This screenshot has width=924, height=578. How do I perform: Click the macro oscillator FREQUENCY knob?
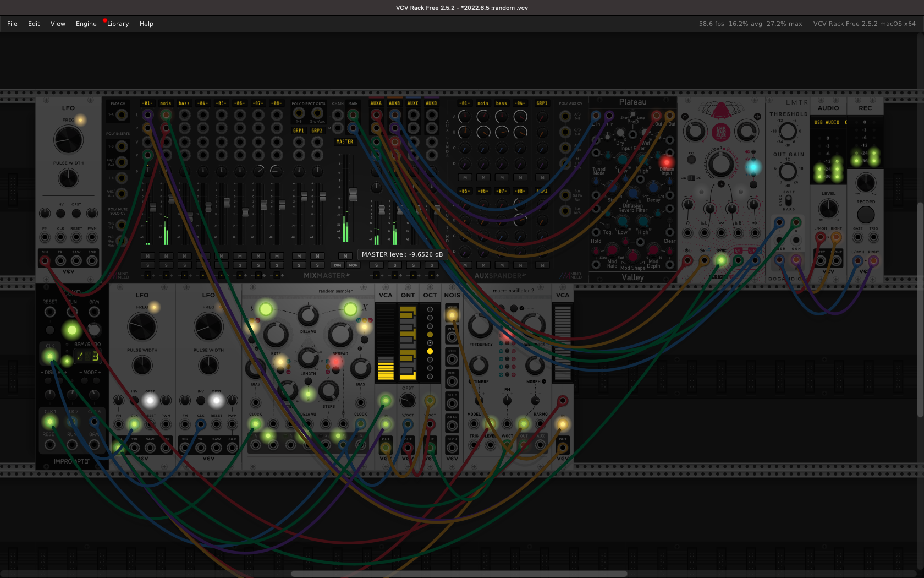(481, 326)
